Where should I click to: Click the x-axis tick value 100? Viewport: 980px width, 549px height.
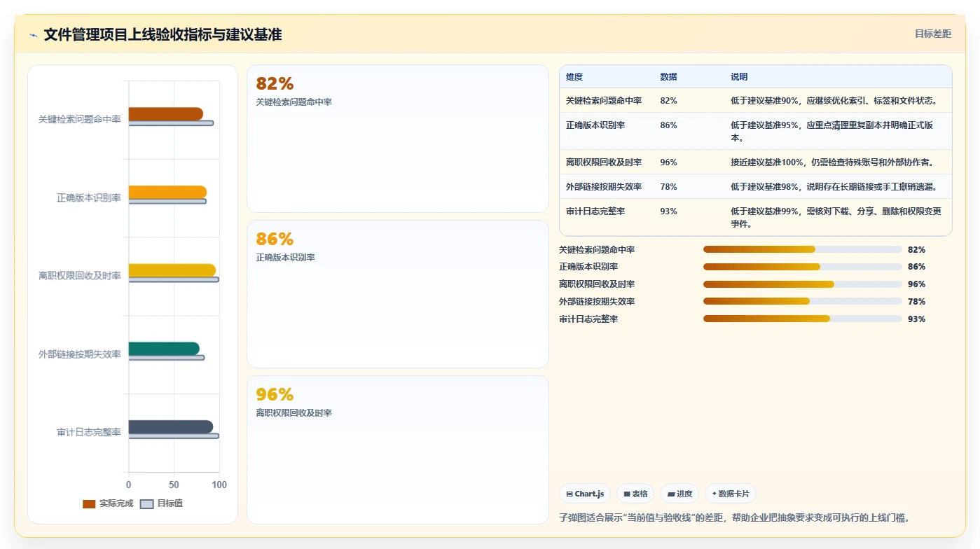pyautogui.click(x=219, y=485)
